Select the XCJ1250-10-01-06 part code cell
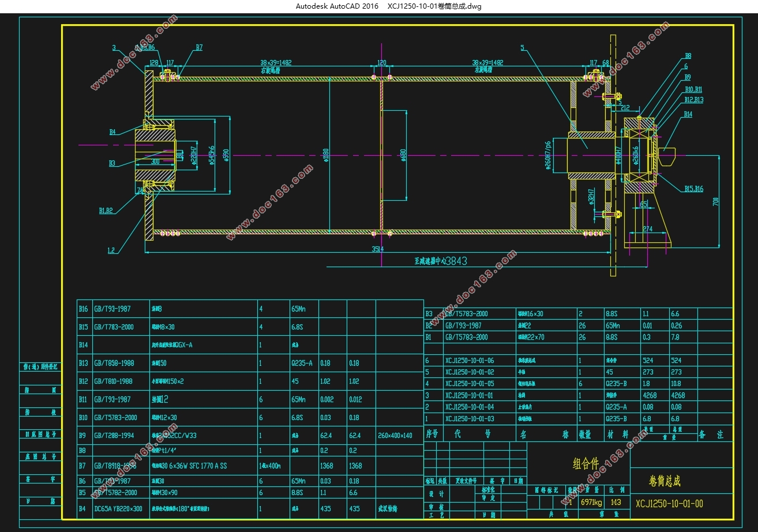The height and width of the screenshot is (532, 758). (470, 360)
